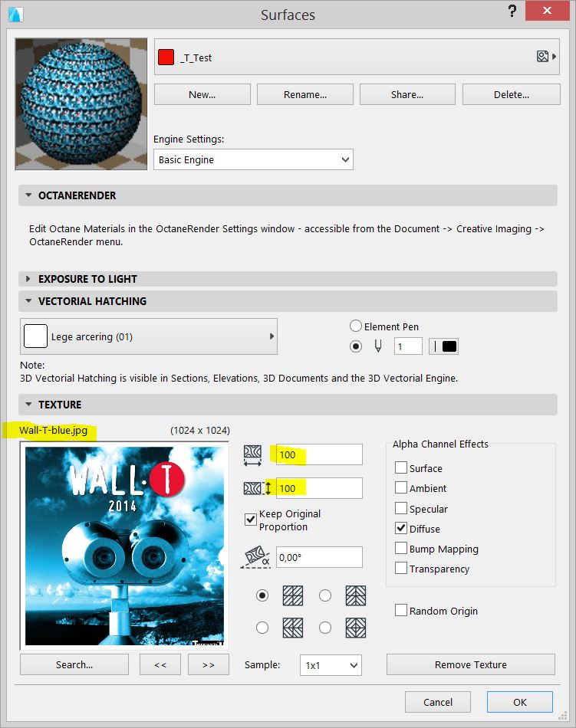Screen dimensions: 576x728
Task: Click the Rename... button
Action: coord(304,95)
